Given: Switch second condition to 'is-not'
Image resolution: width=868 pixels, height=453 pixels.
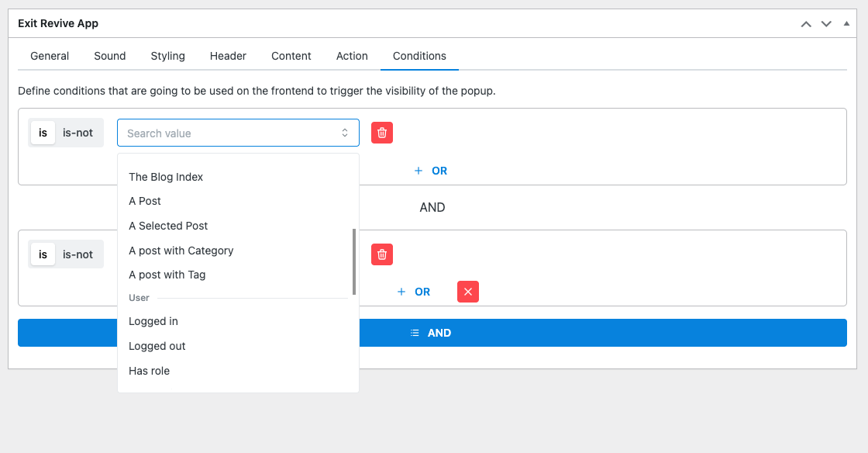Looking at the screenshot, I should tap(77, 254).
